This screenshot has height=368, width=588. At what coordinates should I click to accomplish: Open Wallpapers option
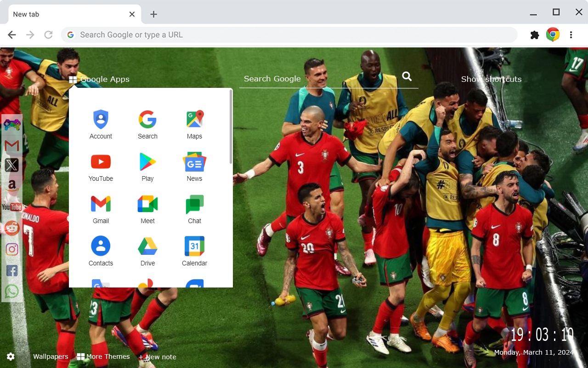[51, 356]
